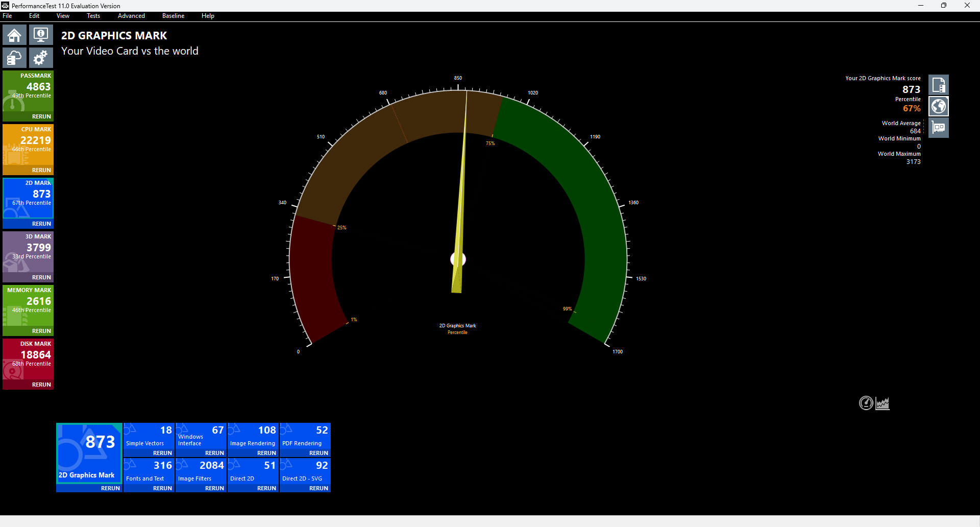This screenshot has height=527, width=980.
Task: Click the Direct 2D - SVG result label
Action: tap(302, 478)
